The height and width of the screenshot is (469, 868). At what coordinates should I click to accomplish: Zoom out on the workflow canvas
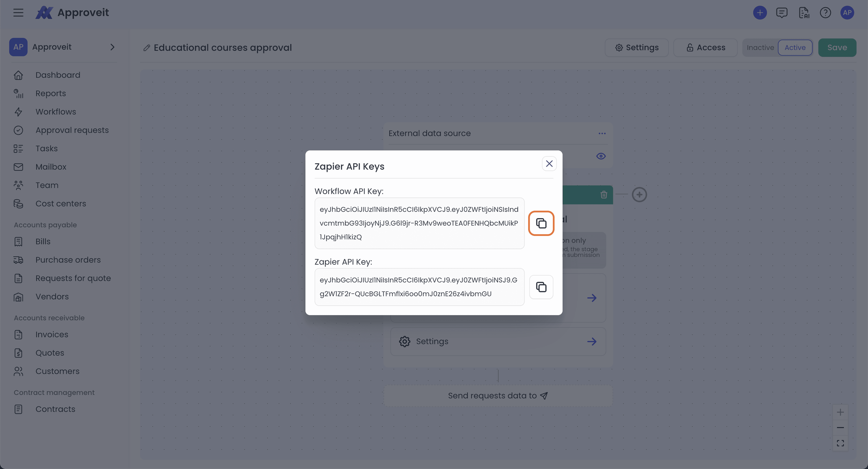click(x=840, y=428)
